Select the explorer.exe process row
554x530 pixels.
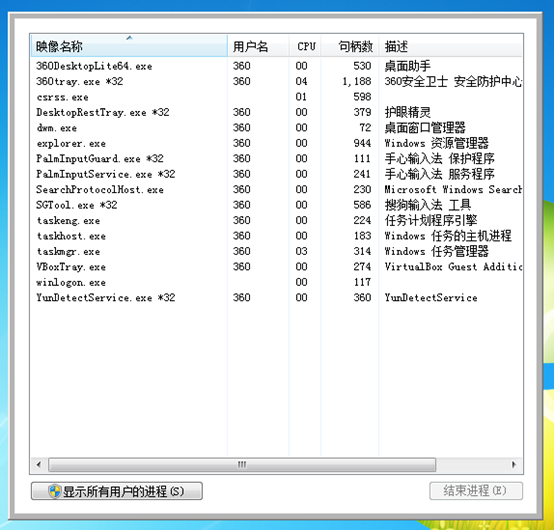277,143
